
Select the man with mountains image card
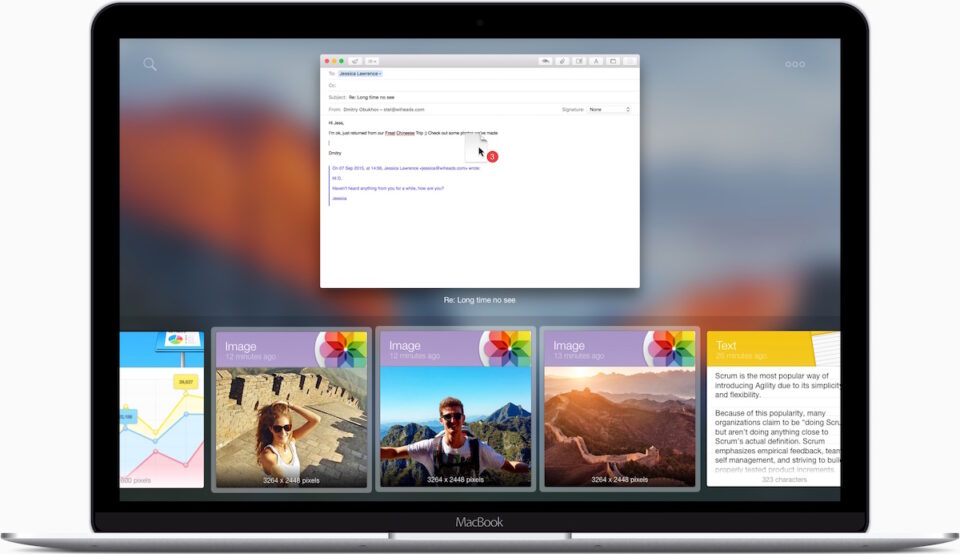point(456,410)
